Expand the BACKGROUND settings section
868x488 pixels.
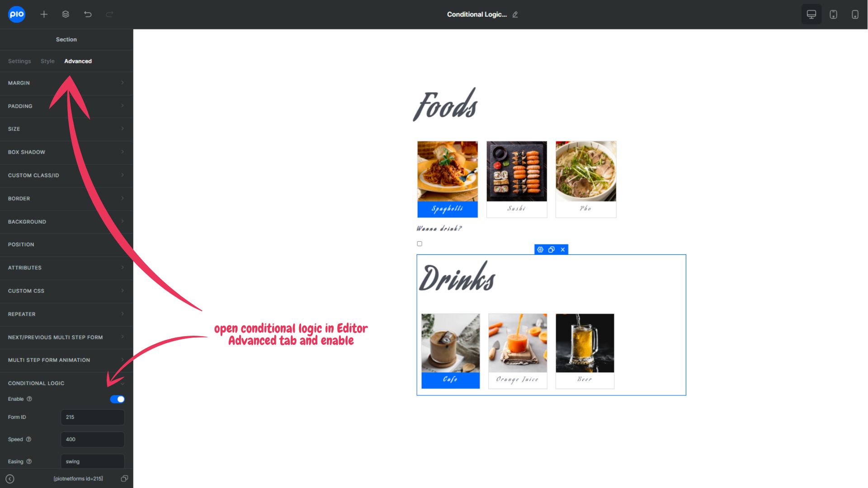(66, 222)
